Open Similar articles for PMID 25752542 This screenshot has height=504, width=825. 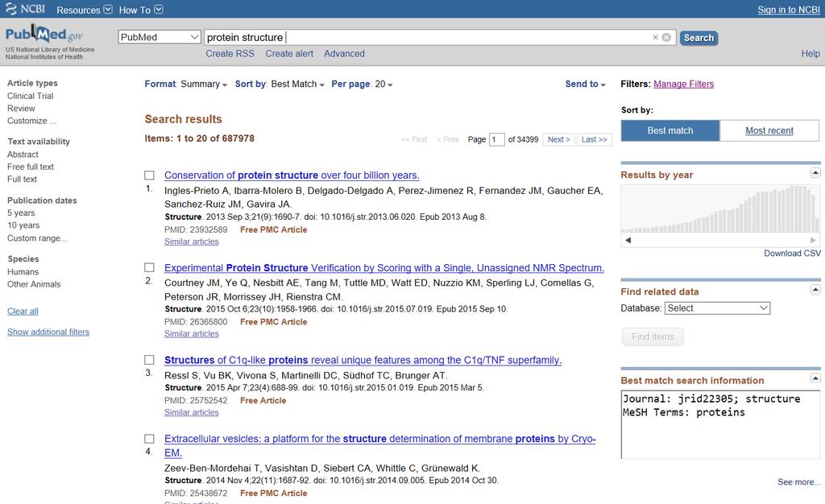[x=192, y=412]
